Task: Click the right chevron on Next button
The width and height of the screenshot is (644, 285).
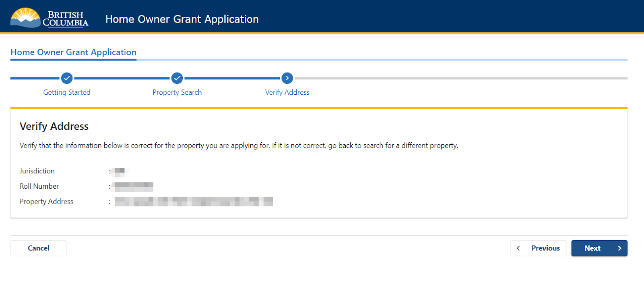Action: coord(619,248)
